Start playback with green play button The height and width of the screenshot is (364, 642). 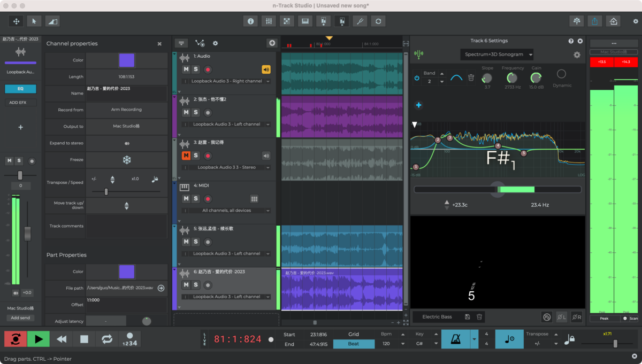(39, 339)
